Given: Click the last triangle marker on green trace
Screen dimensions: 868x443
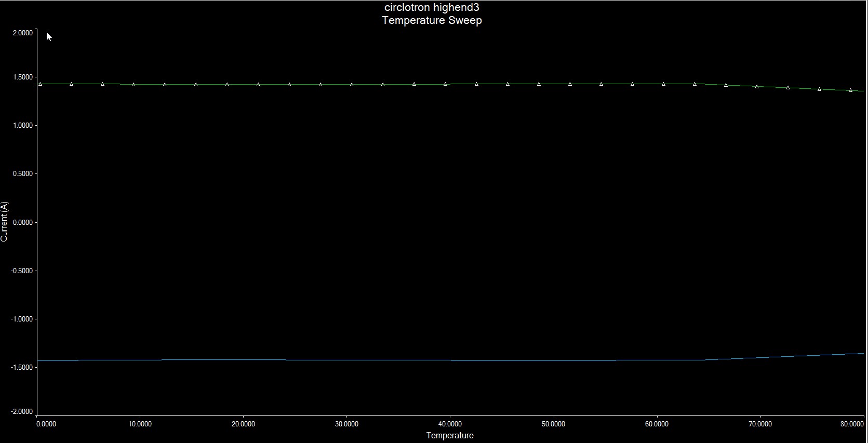Looking at the screenshot, I should coord(850,90).
